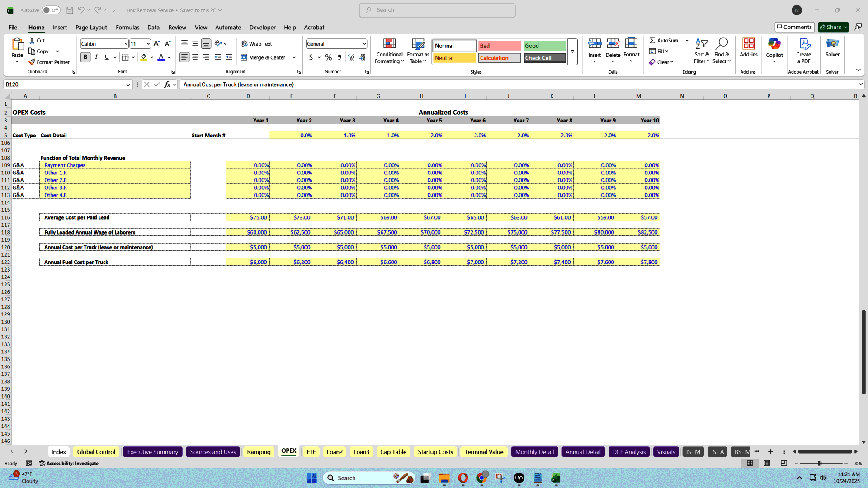Image resolution: width=868 pixels, height=488 pixels.
Task: Click the Share button
Action: pos(832,27)
